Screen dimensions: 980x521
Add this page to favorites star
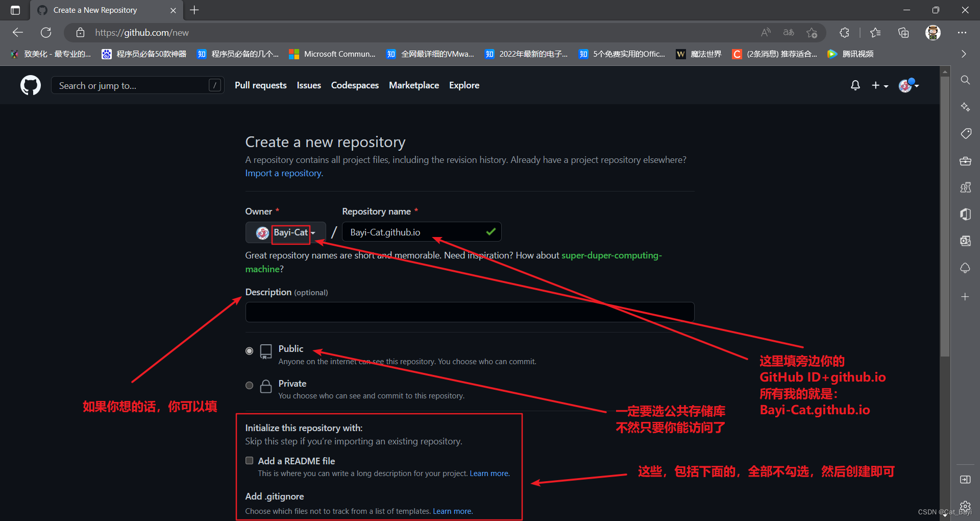pos(812,33)
